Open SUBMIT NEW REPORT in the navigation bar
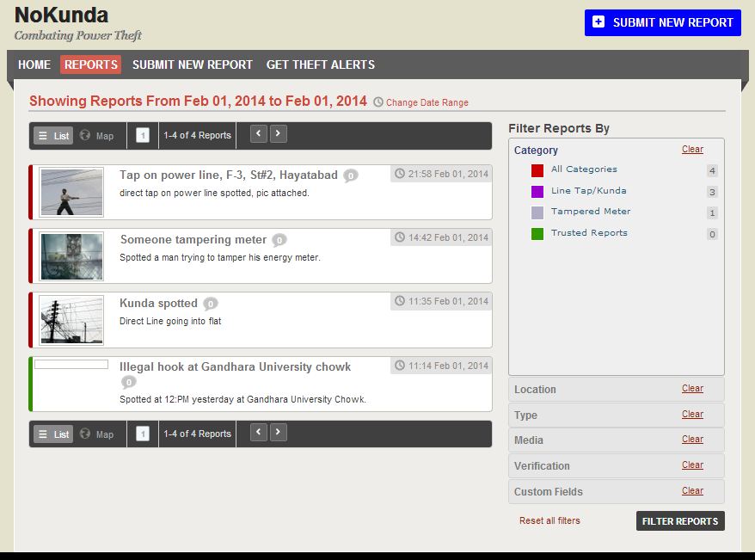 tap(193, 65)
